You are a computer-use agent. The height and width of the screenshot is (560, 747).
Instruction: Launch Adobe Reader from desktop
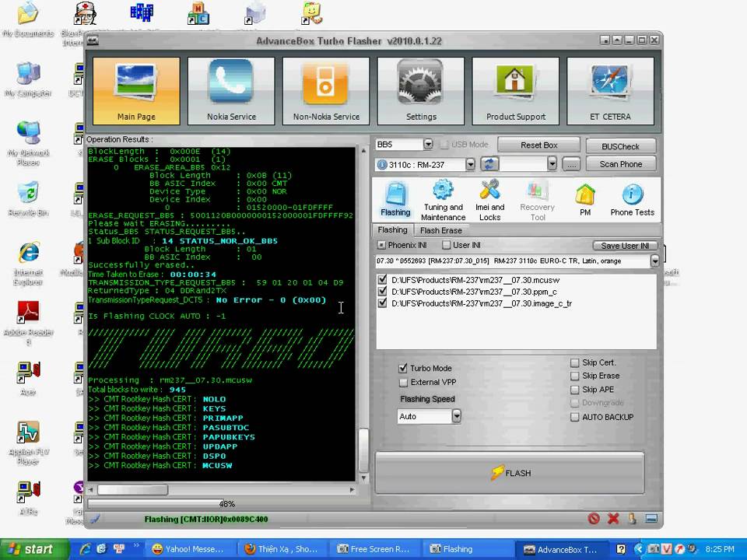point(28,324)
